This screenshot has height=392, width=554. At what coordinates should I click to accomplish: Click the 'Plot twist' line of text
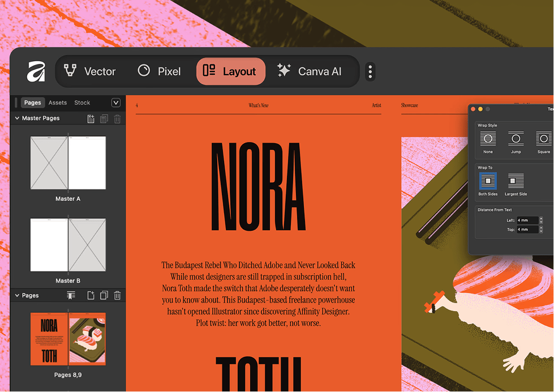click(258, 323)
